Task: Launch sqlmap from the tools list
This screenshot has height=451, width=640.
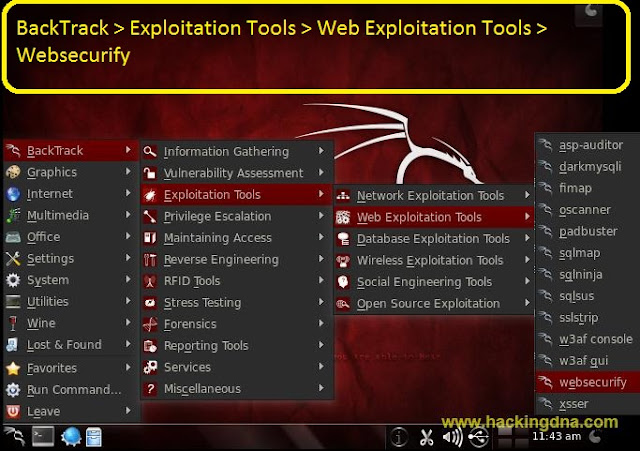Action: (588, 253)
